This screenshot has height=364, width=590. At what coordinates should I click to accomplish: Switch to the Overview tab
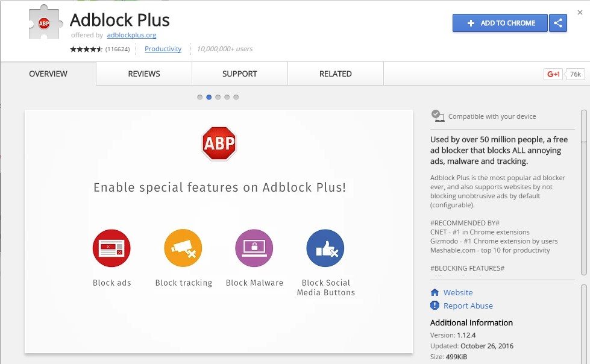48,74
